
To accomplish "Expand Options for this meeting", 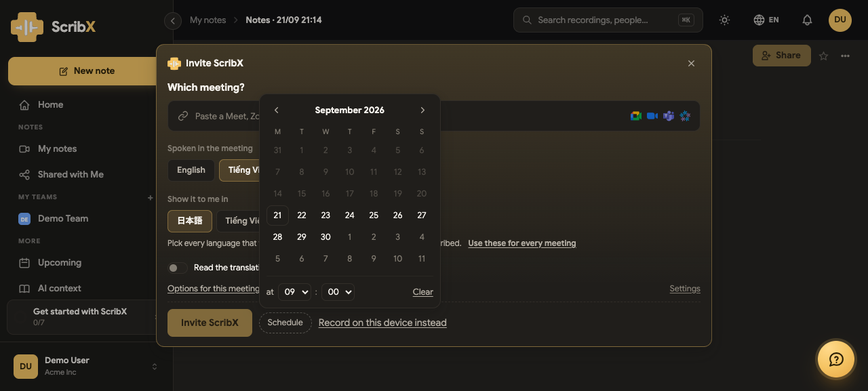I will 214,289.
